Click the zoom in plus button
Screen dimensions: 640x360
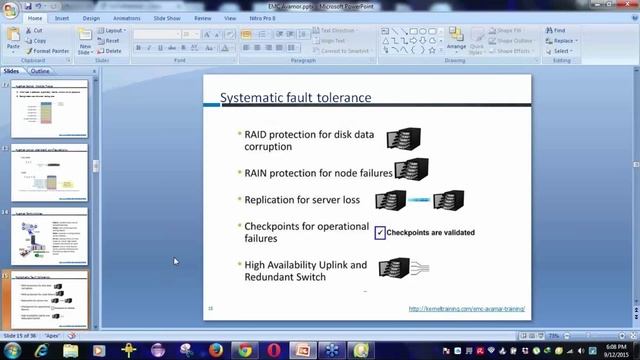pos(622,336)
